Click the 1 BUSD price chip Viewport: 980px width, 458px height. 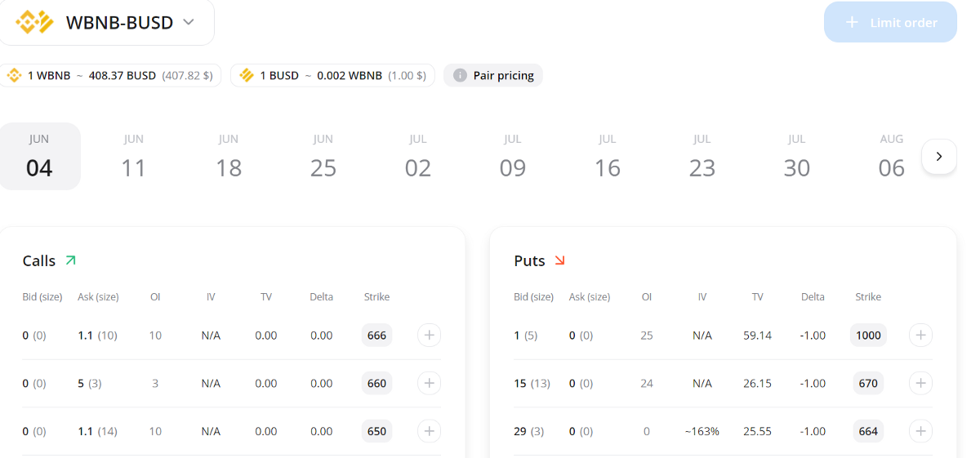pyautogui.click(x=332, y=76)
